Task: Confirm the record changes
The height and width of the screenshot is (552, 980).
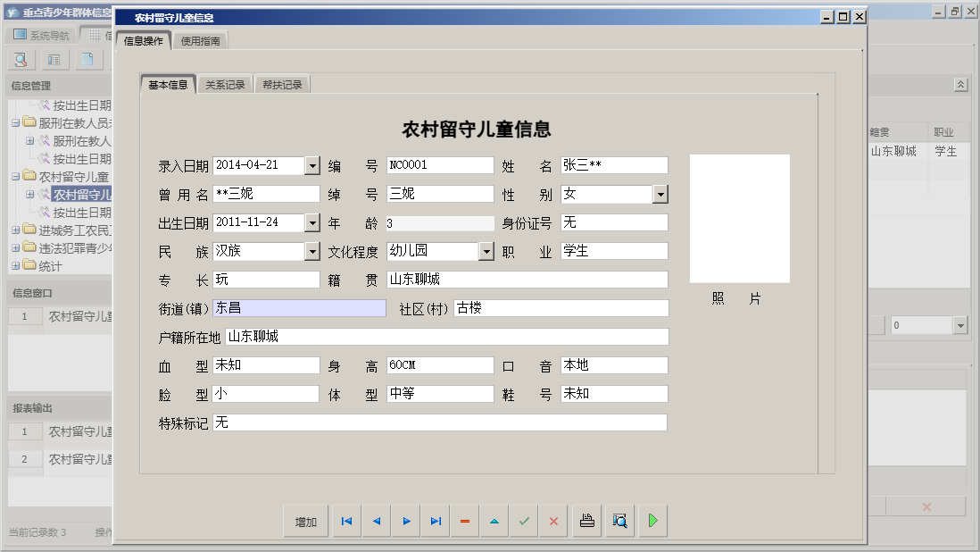Action: pyautogui.click(x=524, y=520)
